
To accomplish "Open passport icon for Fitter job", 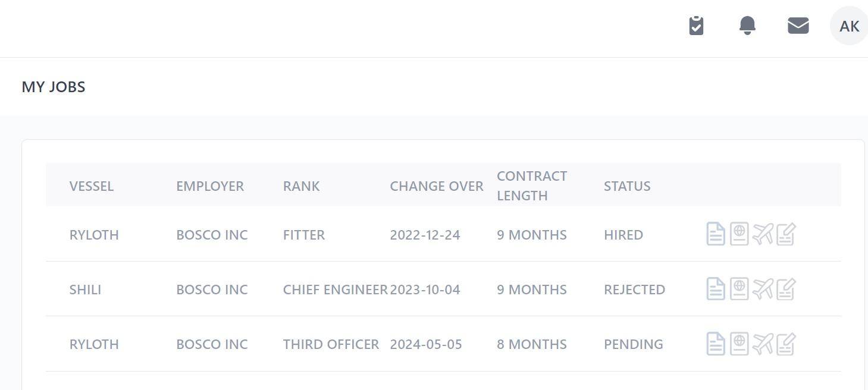I will point(739,234).
